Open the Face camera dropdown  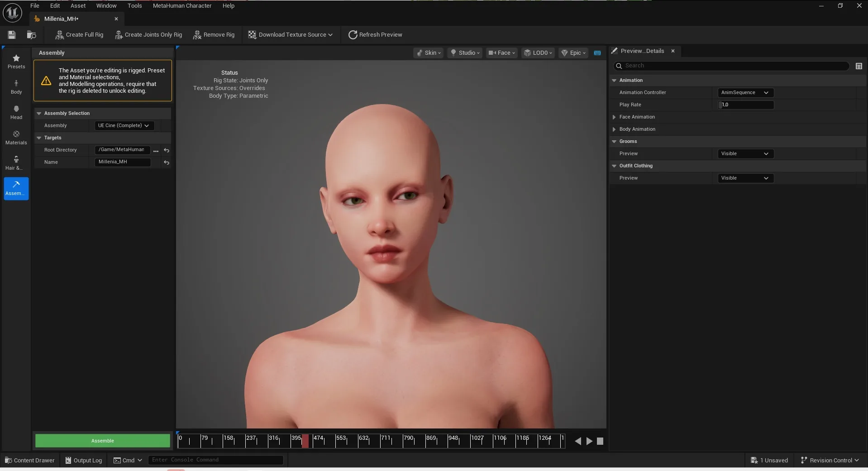[x=501, y=53]
